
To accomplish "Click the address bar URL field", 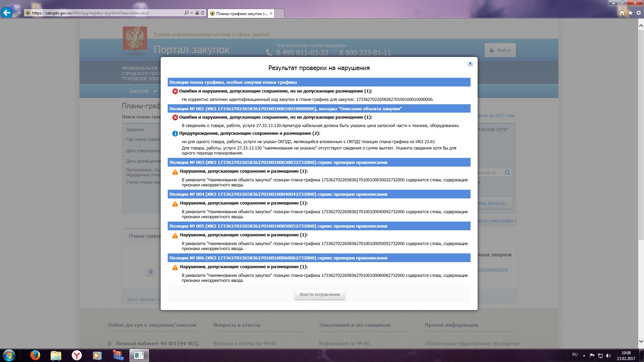I will [101, 13].
